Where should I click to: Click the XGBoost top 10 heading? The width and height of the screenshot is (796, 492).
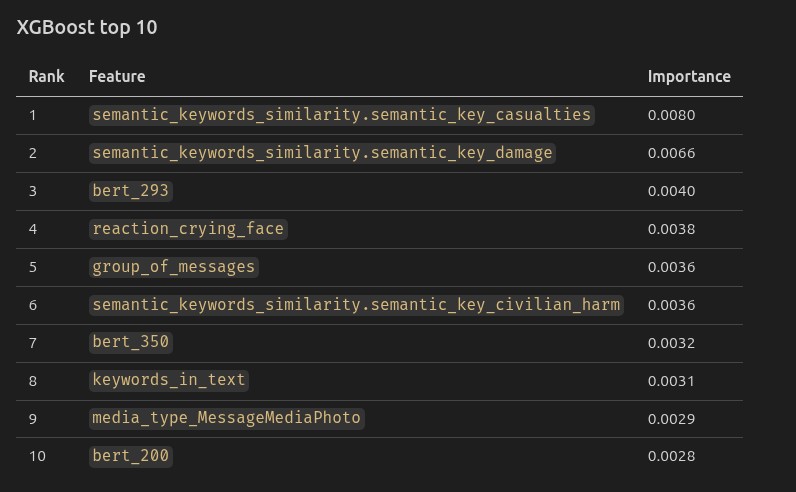(x=87, y=27)
